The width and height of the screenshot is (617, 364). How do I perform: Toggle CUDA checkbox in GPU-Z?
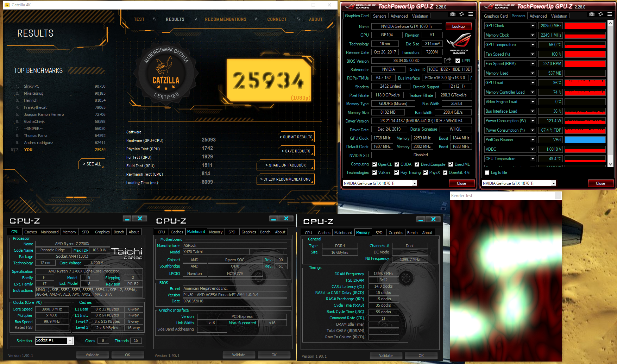point(397,164)
